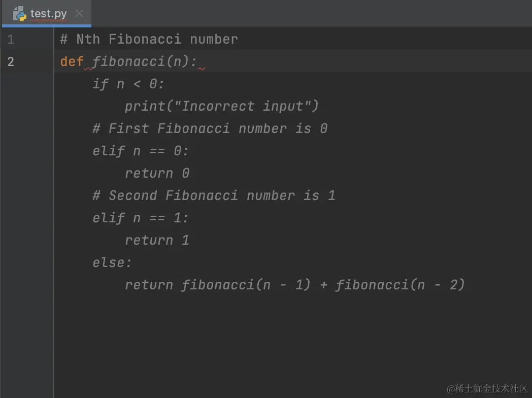Click the 'elif n == 1:' line
532x398 pixels.
click(x=140, y=218)
